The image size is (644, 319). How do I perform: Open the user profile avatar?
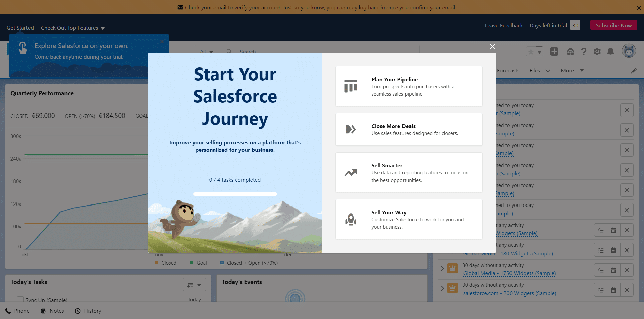[x=629, y=51]
